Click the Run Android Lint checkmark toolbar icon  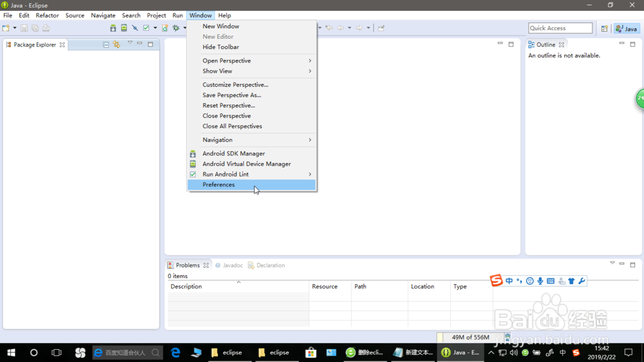[x=146, y=28]
